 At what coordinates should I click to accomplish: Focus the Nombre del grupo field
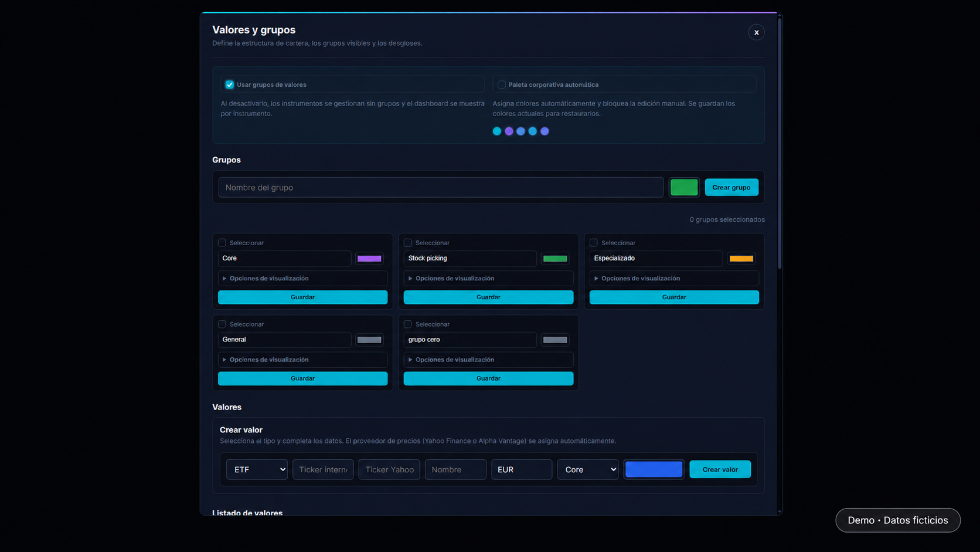tap(441, 187)
